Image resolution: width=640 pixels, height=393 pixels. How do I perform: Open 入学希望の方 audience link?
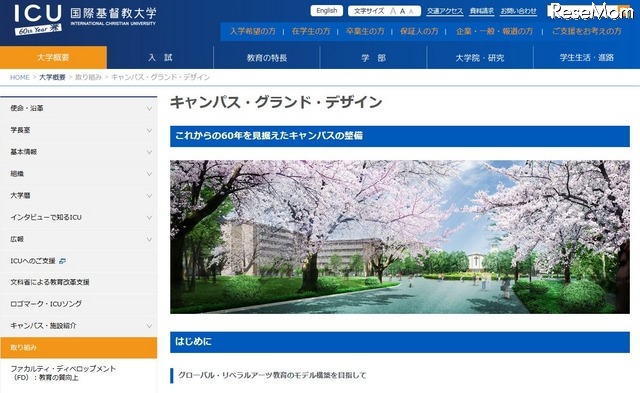coord(253,31)
